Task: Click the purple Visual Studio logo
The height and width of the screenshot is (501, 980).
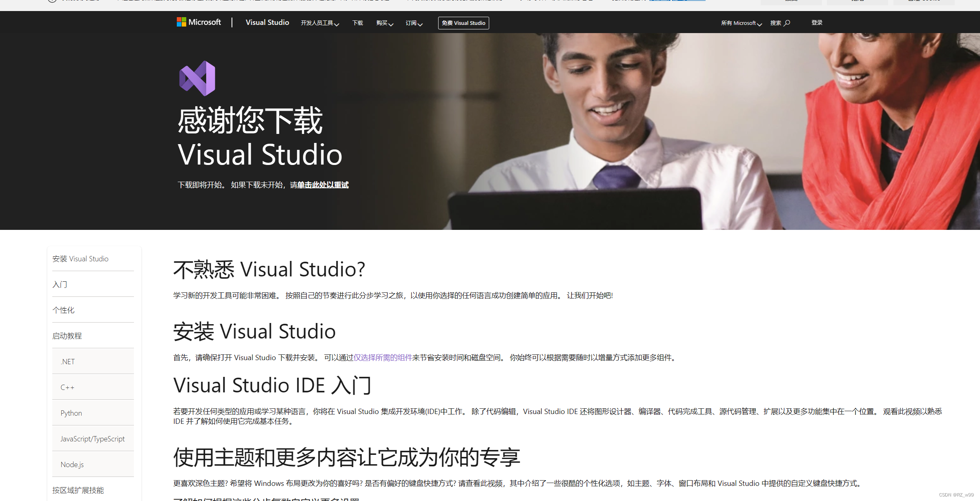Action: click(197, 78)
